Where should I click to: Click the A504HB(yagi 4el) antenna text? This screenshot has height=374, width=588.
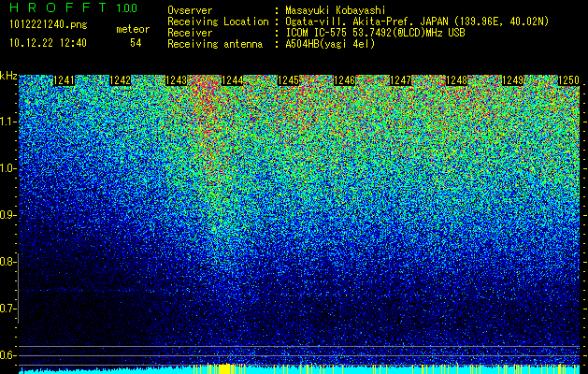coord(330,44)
